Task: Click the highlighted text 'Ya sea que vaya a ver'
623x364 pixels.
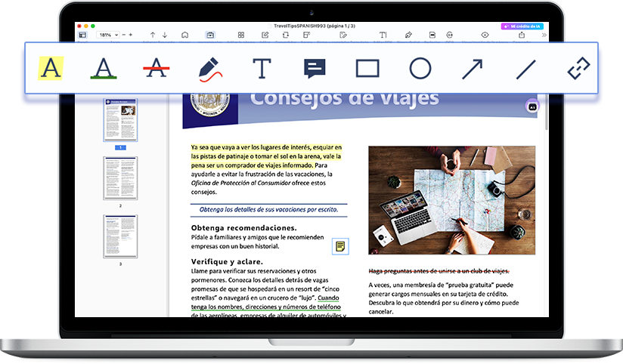Action: coord(220,147)
